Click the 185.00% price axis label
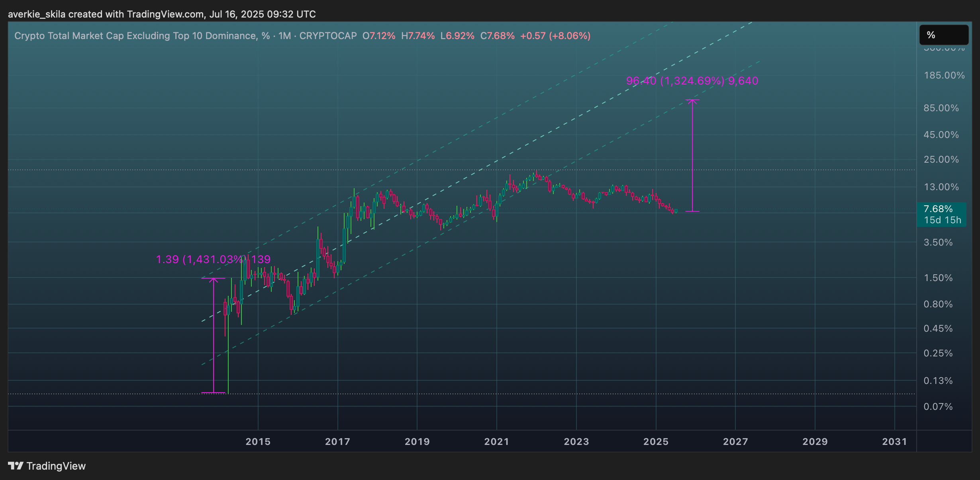The image size is (980, 480). pos(944,75)
